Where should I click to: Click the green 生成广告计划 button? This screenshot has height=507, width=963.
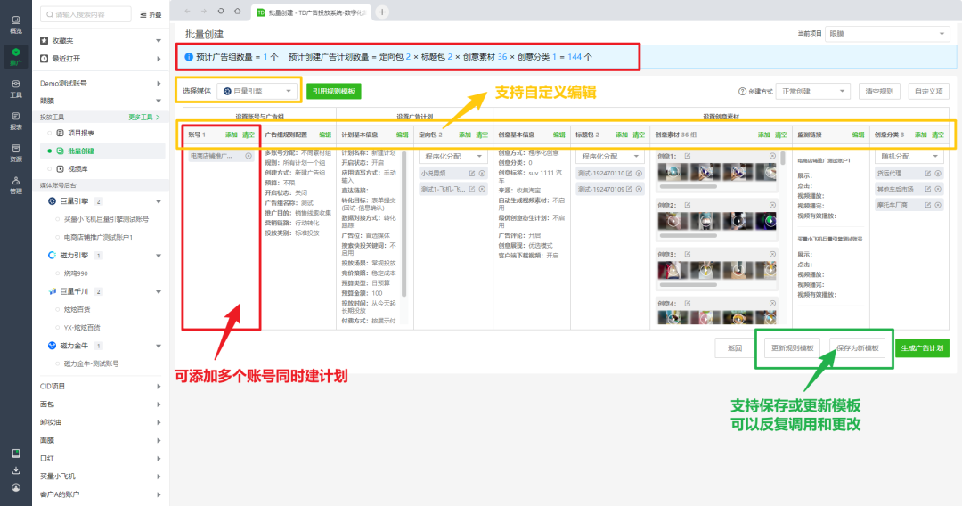(922, 348)
